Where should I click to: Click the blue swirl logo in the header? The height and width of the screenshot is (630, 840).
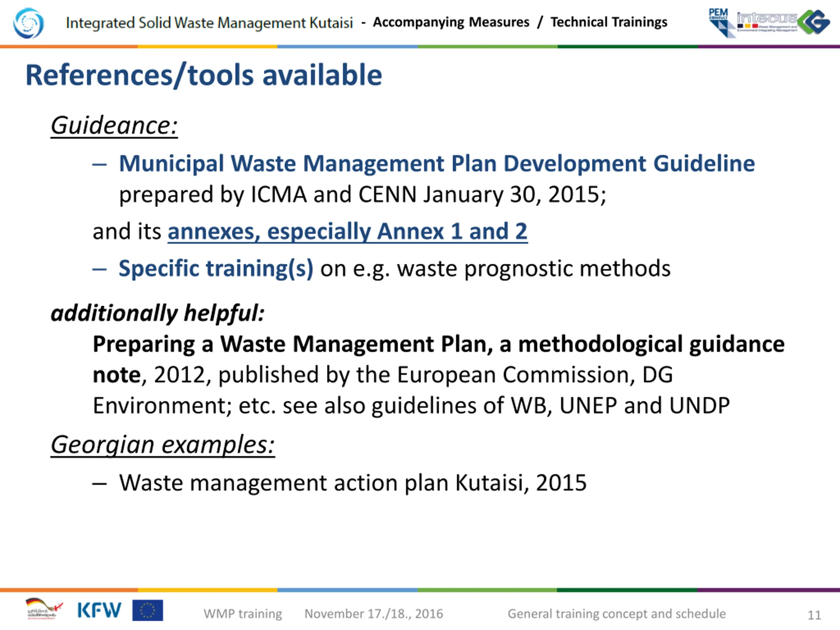(x=29, y=24)
